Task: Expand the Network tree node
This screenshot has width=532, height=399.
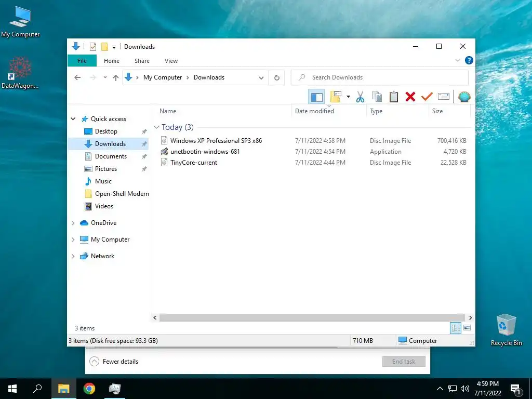Action: 73,256
